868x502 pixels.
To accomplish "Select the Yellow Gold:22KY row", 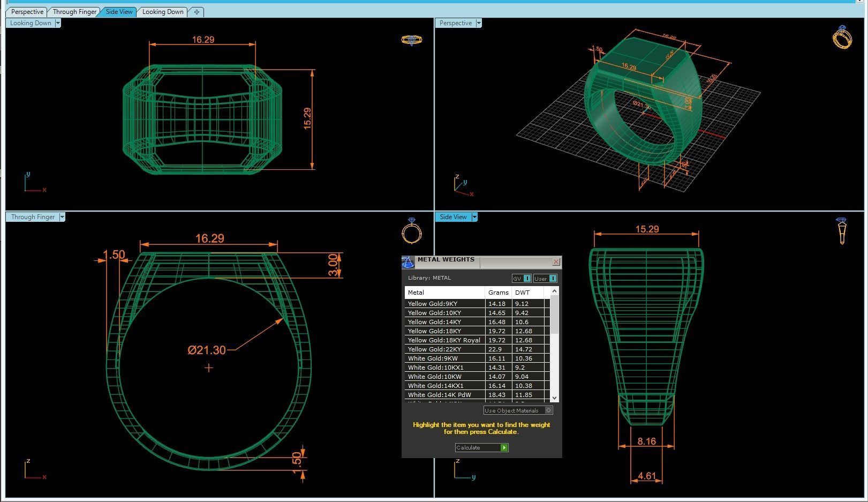I will pyautogui.click(x=478, y=349).
